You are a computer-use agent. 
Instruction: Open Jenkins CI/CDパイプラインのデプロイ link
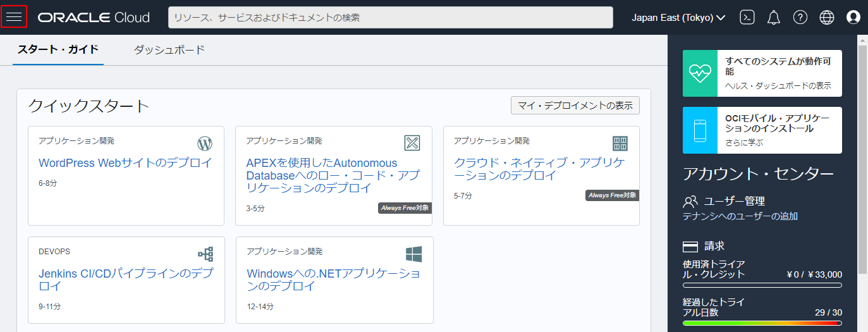126,280
